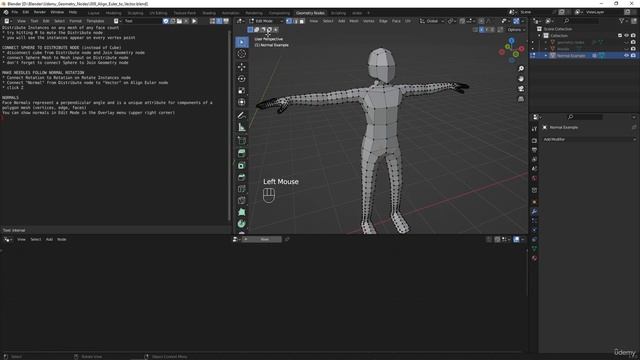
Task: Open the Templates menu in text editor
Action: click(95, 21)
